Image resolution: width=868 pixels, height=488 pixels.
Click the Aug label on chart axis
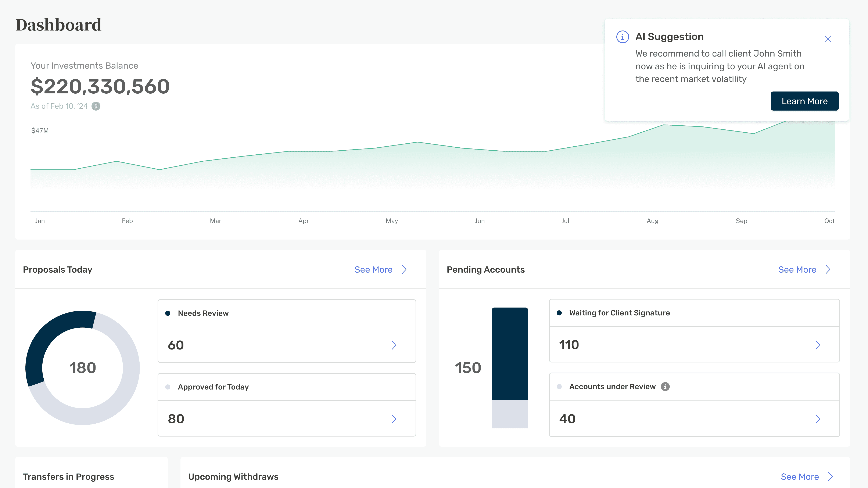(652, 221)
